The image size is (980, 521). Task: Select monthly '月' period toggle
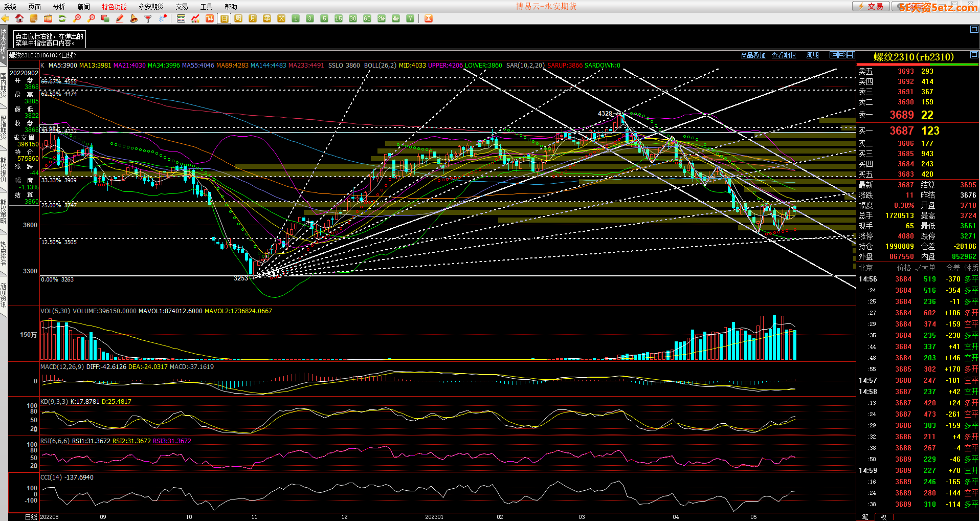click(x=253, y=18)
